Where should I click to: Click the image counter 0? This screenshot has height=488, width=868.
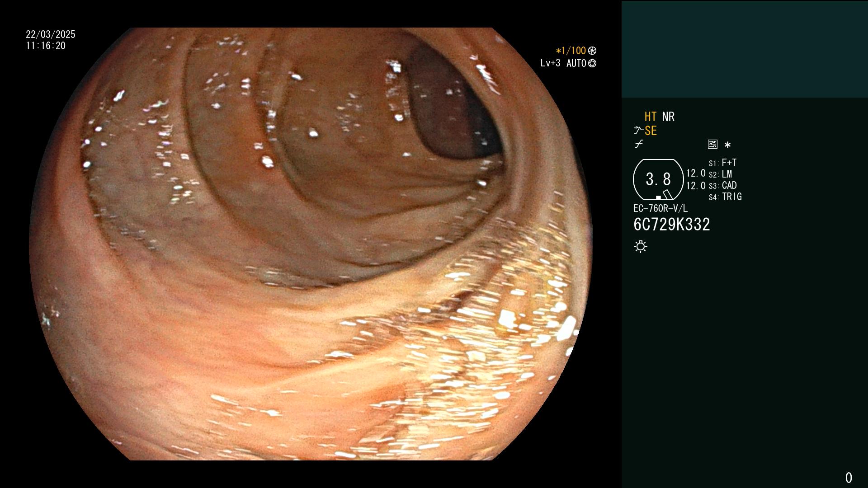(x=849, y=478)
